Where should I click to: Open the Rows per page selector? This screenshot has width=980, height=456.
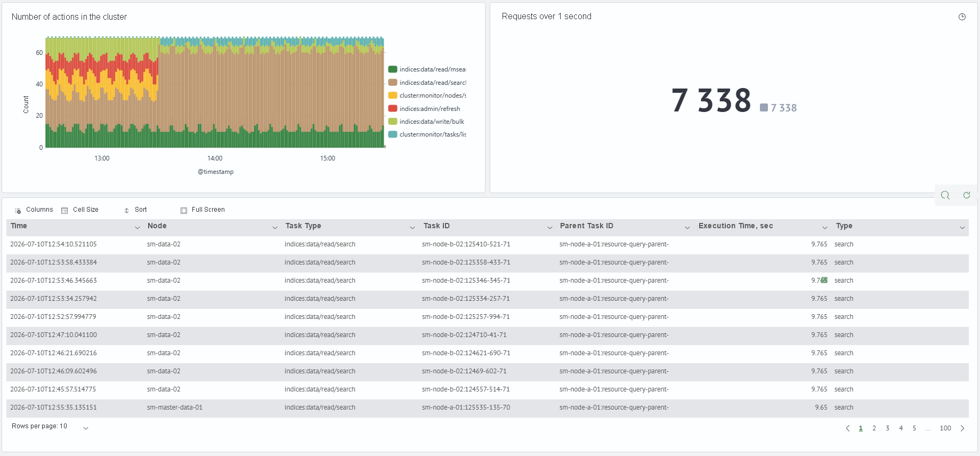(x=50, y=427)
